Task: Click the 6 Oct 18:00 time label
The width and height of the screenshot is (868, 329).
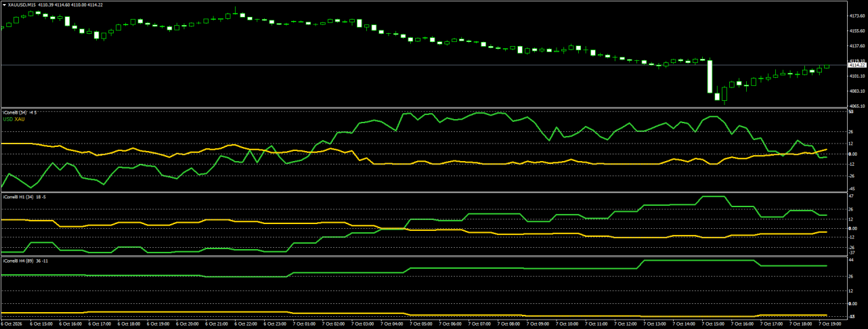Action: tap(129, 324)
